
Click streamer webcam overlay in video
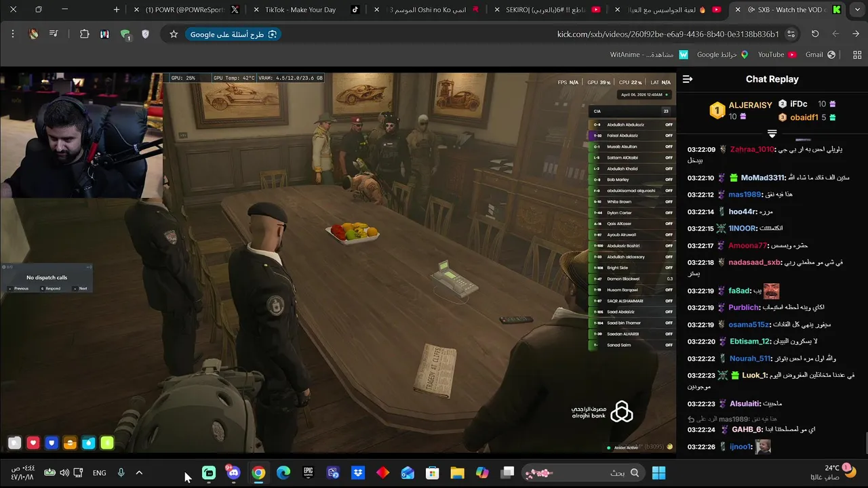click(x=81, y=136)
